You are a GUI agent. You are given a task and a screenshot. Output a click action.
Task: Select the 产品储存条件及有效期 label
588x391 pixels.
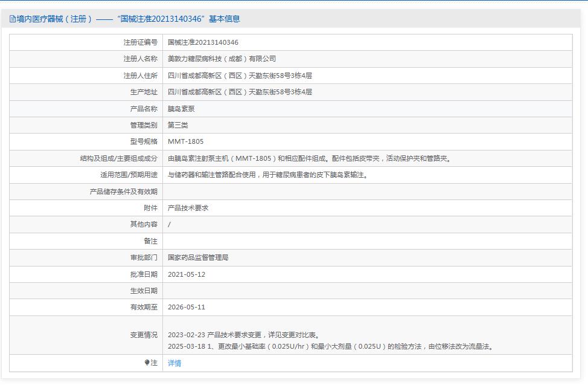pos(123,192)
